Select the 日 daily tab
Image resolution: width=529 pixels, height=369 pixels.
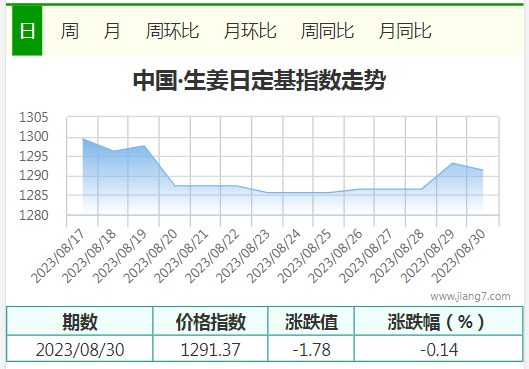(27, 31)
